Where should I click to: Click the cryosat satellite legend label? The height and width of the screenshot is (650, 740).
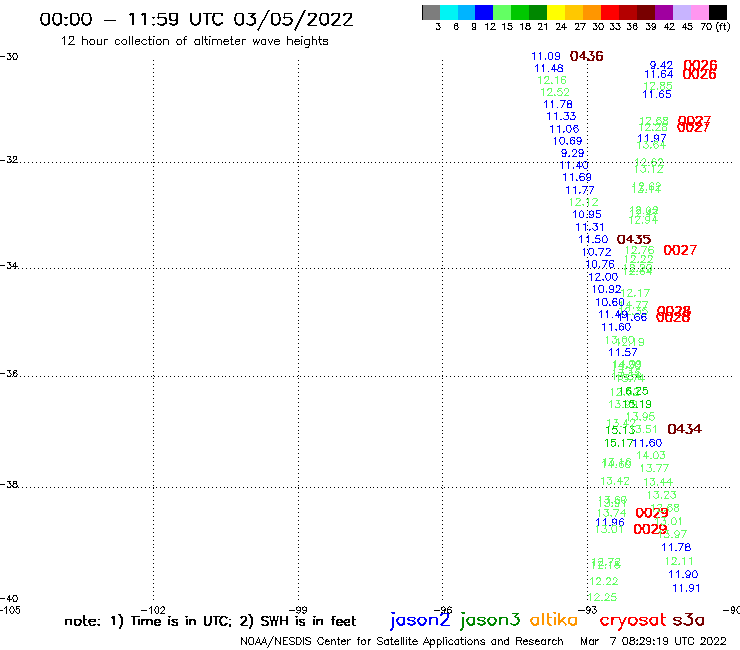(x=633, y=620)
